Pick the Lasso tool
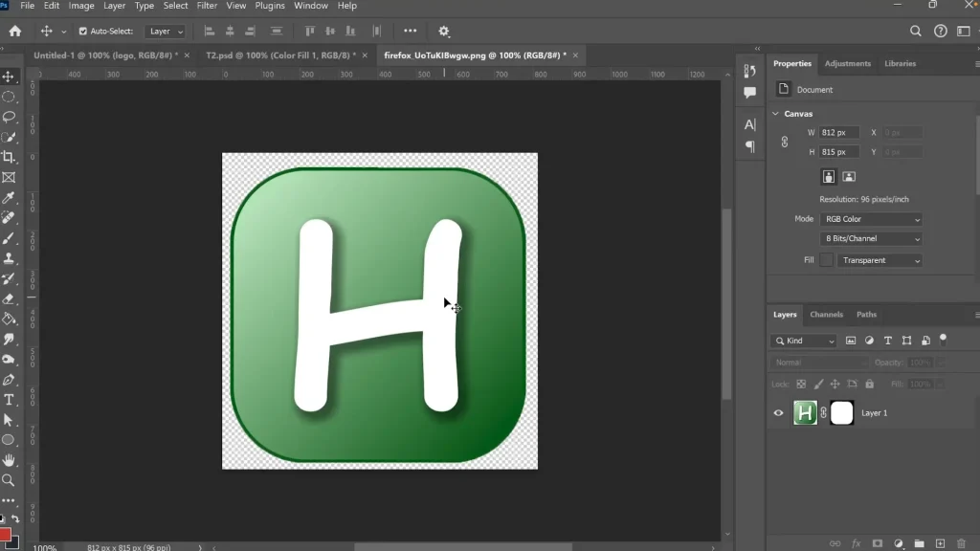The height and width of the screenshot is (551, 980). pos(9,117)
